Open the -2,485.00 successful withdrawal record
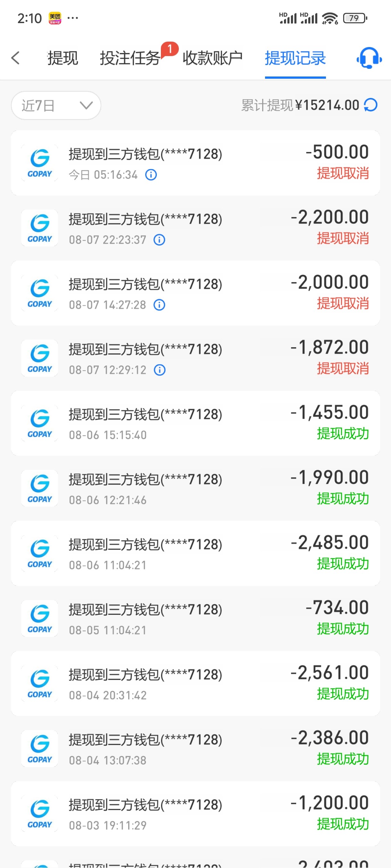This screenshot has height=868, width=391. pyautogui.click(x=195, y=553)
